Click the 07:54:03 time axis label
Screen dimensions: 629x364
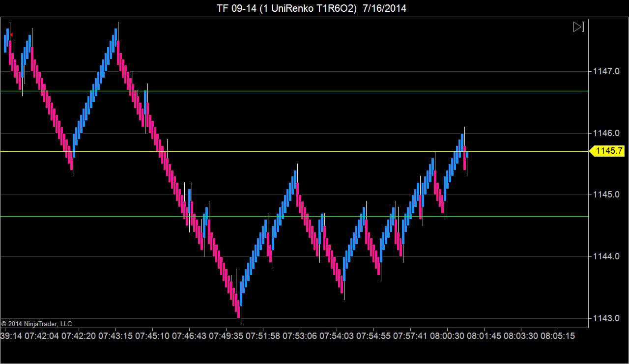[337, 336]
